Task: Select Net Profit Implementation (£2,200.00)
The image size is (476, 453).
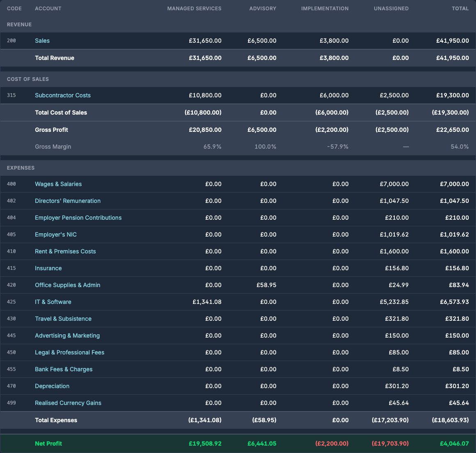Action: [x=332, y=444]
